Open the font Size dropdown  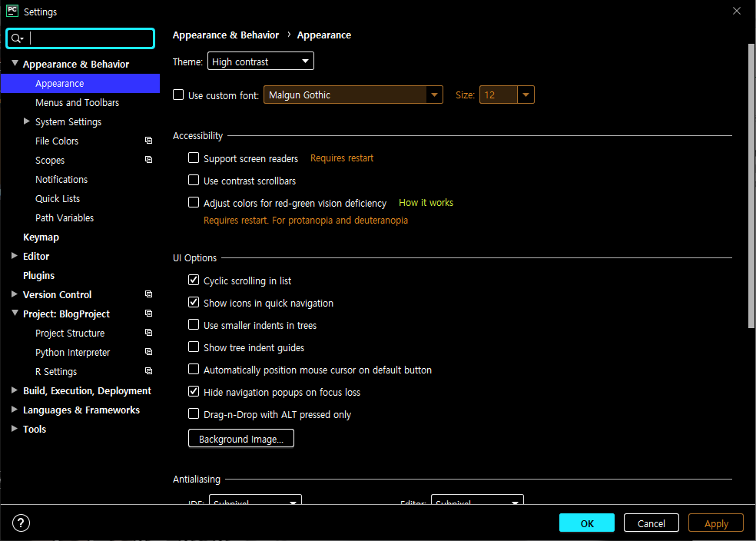[507, 95]
